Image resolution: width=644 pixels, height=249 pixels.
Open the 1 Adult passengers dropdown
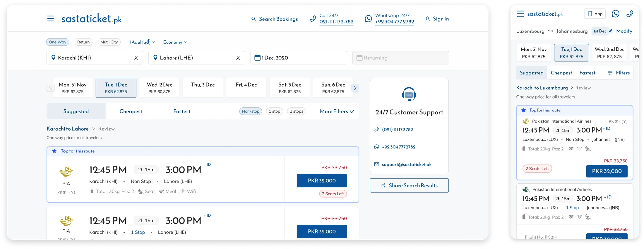[x=142, y=42]
